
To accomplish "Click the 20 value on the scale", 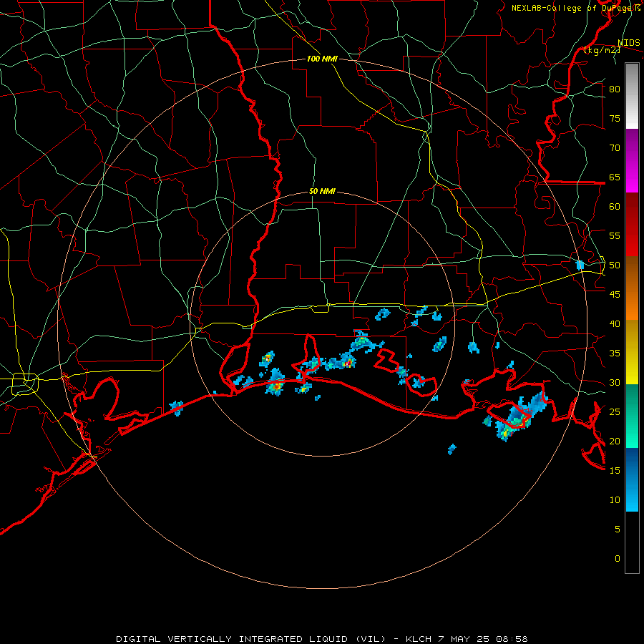I will coord(615,441).
